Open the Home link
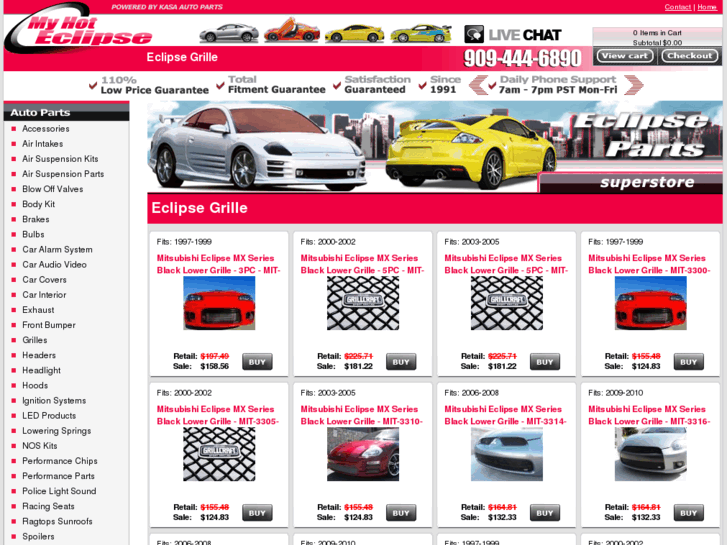 click(707, 7)
